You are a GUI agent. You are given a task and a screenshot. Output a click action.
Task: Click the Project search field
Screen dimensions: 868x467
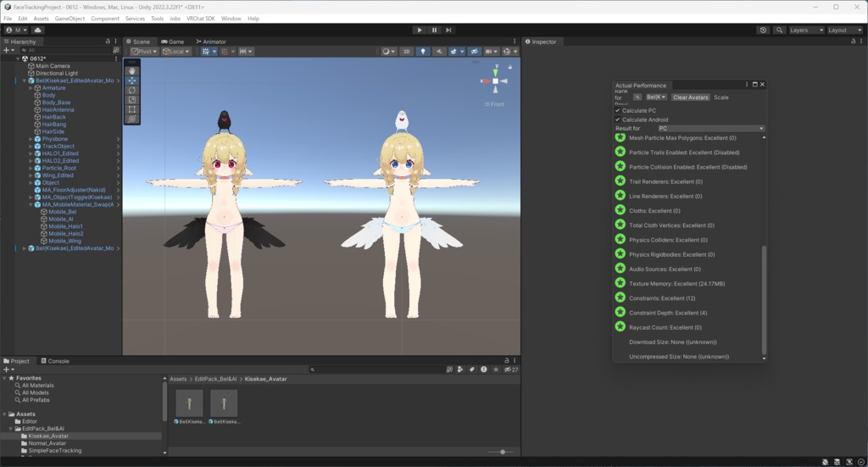tap(376, 369)
